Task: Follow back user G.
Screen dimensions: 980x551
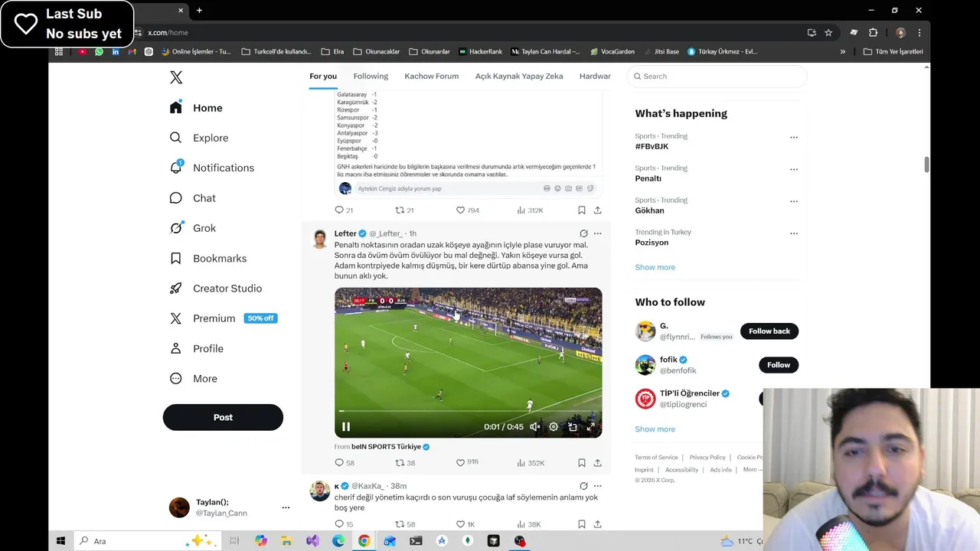Action: [x=769, y=331]
